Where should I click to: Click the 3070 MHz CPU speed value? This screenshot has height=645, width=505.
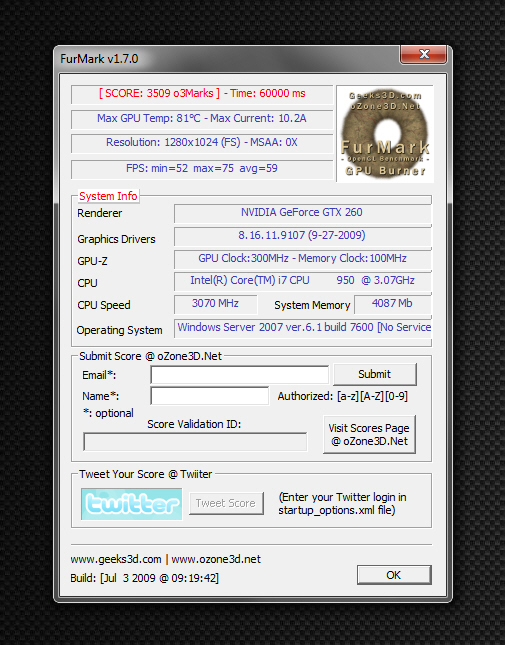[x=215, y=304]
